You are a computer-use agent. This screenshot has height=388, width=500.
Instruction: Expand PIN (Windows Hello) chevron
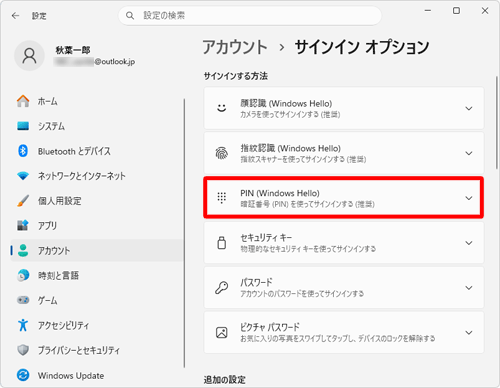click(x=469, y=198)
